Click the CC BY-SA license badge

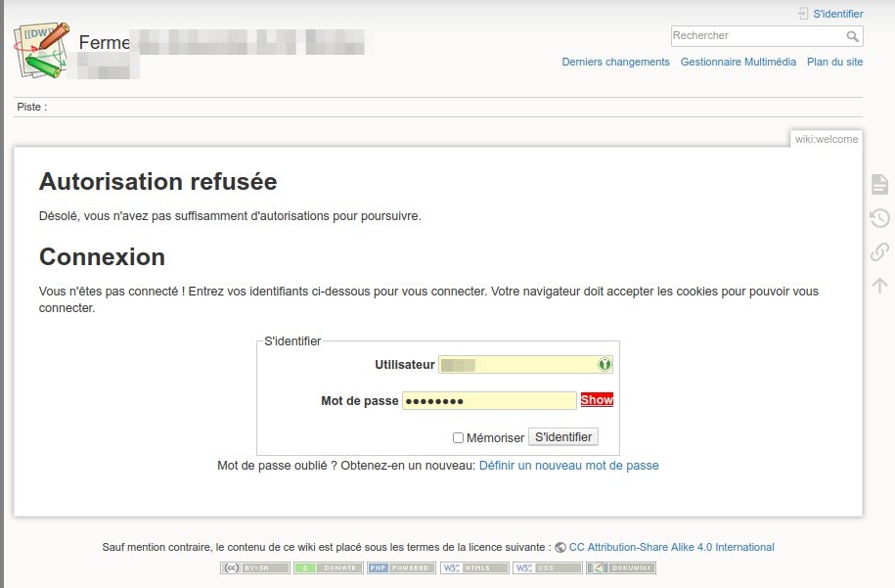[254, 567]
